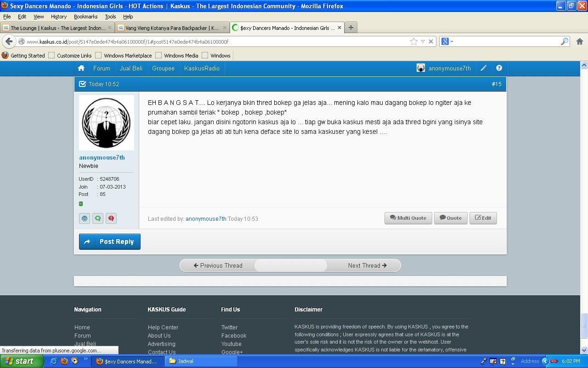This screenshot has width=588, height=368.
Task: Open Forum in Kaskus navbar
Action: [x=102, y=68]
